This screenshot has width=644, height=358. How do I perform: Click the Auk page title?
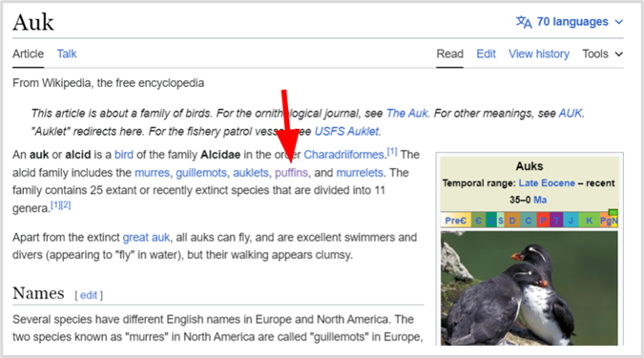click(x=32, y=22)
